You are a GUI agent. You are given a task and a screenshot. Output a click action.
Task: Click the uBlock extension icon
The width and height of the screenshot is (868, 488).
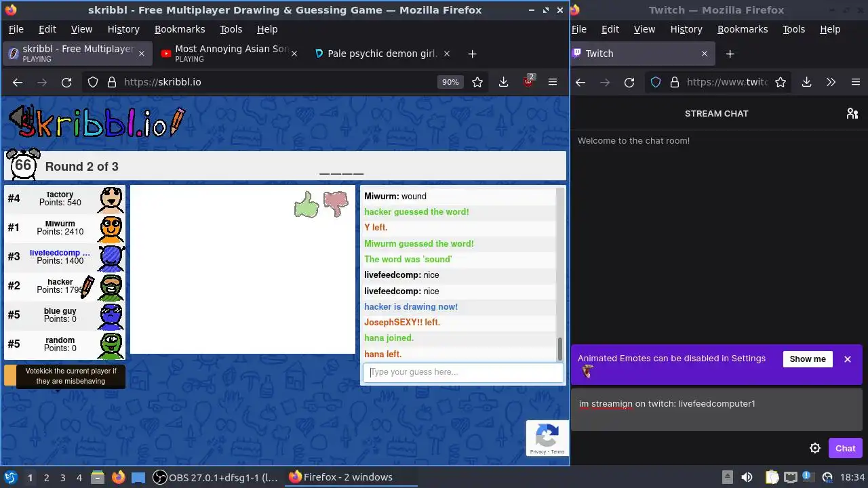528,82
